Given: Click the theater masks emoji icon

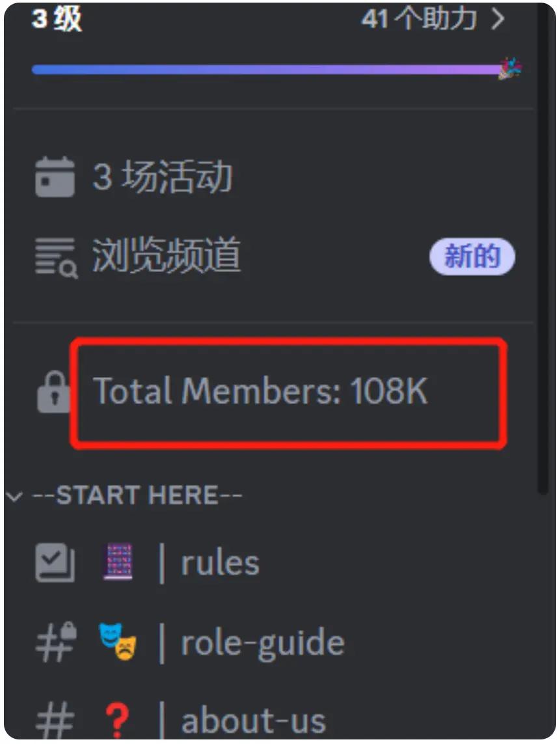Looking at the screenshot, I should pos(118,642).
